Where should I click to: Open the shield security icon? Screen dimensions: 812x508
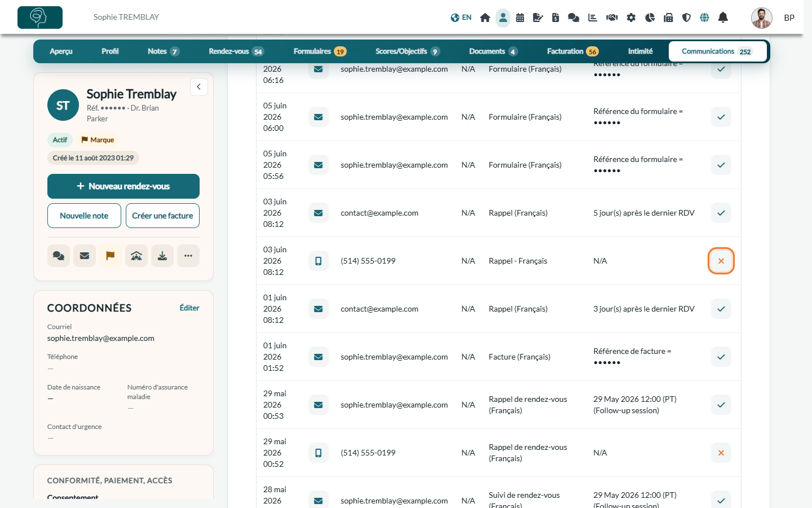pos(686,17)
